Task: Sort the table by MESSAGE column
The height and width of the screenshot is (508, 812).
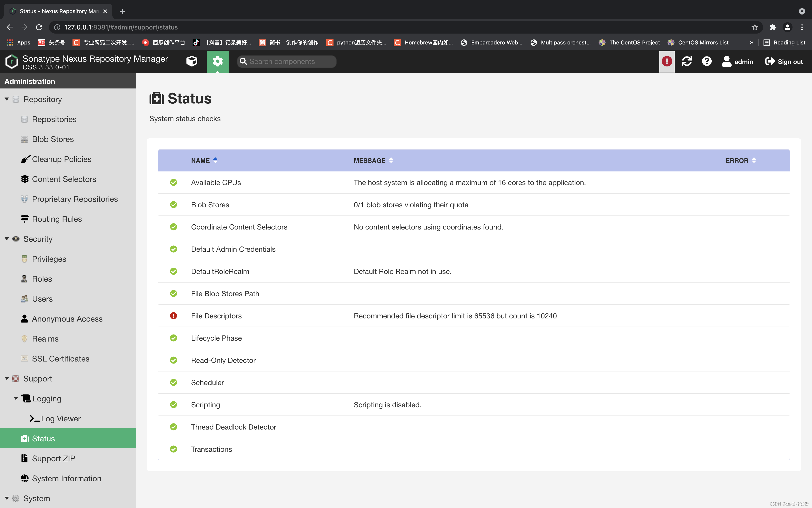Action: pos(373,161)
